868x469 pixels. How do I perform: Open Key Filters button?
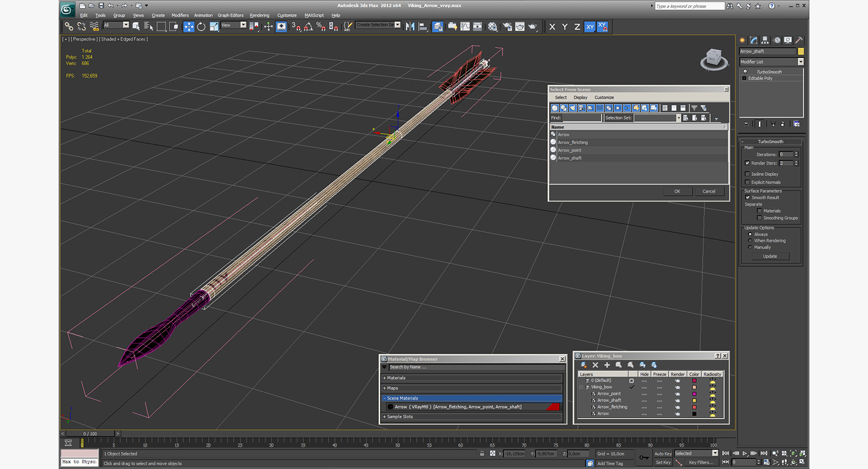pos(701,463)
